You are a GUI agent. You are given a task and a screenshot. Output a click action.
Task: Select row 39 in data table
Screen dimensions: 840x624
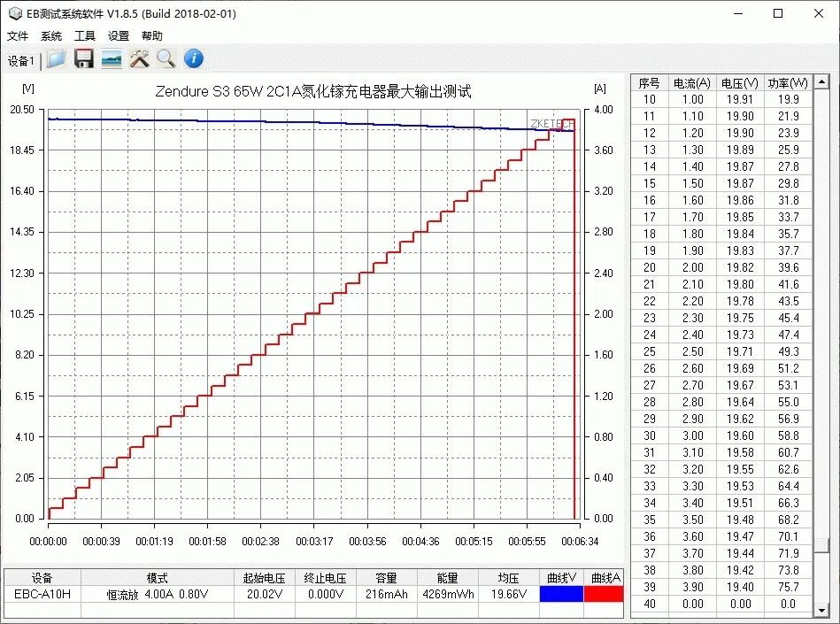[x=721, y=587]
